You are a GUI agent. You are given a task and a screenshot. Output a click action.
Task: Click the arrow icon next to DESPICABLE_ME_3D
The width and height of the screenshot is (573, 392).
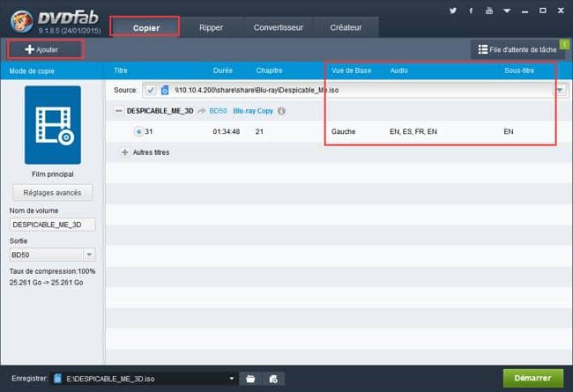[x=201, y=111]
